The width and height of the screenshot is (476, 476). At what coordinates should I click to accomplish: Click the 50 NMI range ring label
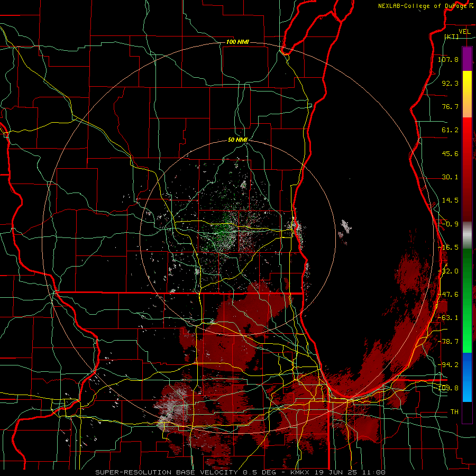pyautogui.click(x=237, y=140)
